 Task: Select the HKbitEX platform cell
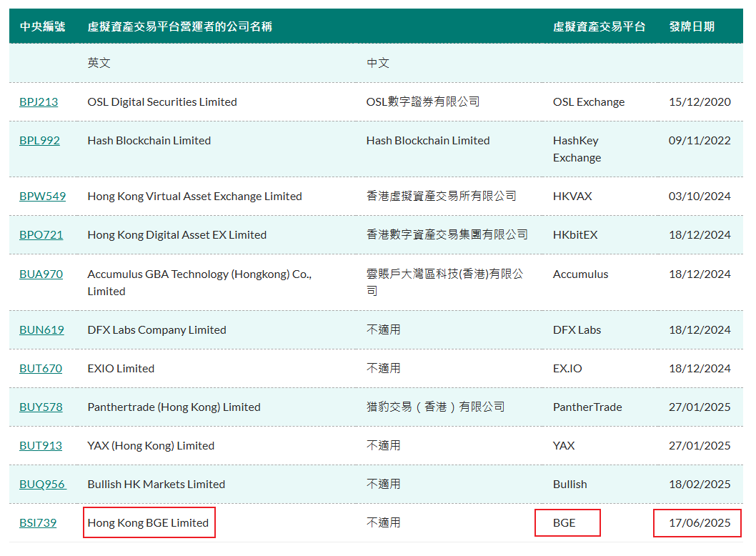[575, 235]
